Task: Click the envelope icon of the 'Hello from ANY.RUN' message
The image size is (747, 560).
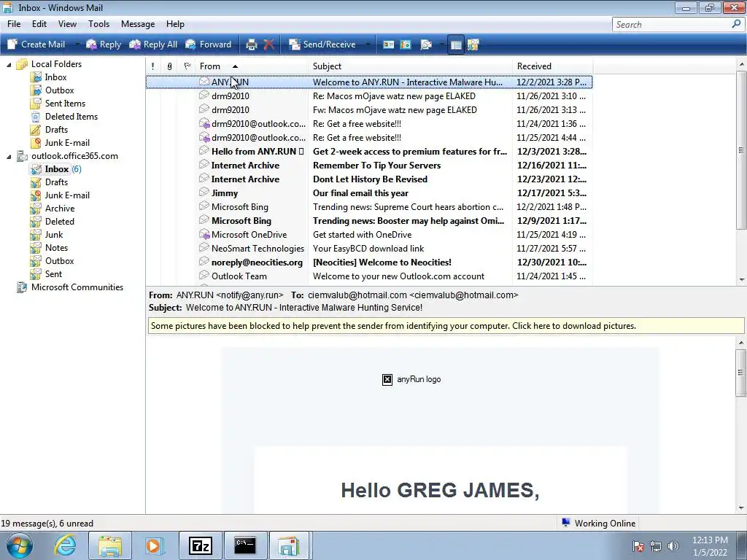Action: [x=204, y=150]
